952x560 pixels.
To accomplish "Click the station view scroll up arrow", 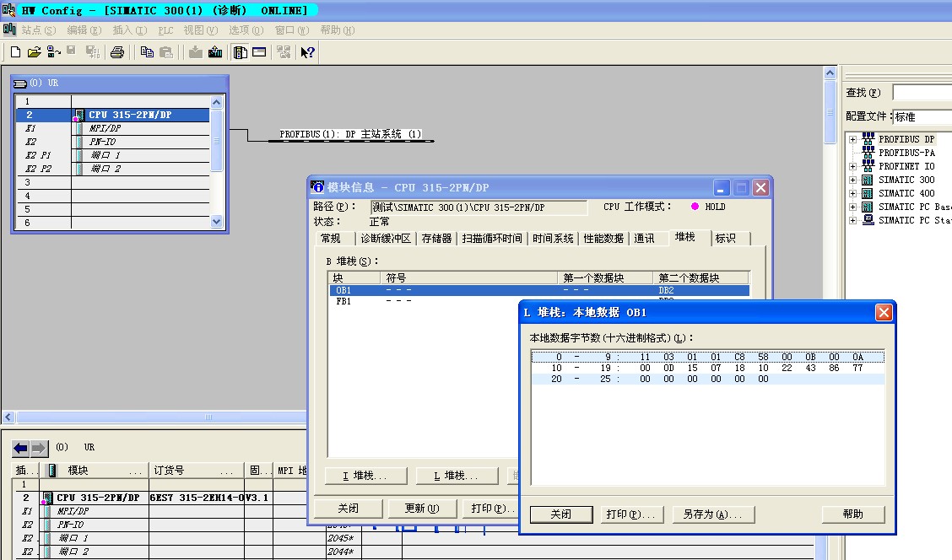I will point(830,73).
